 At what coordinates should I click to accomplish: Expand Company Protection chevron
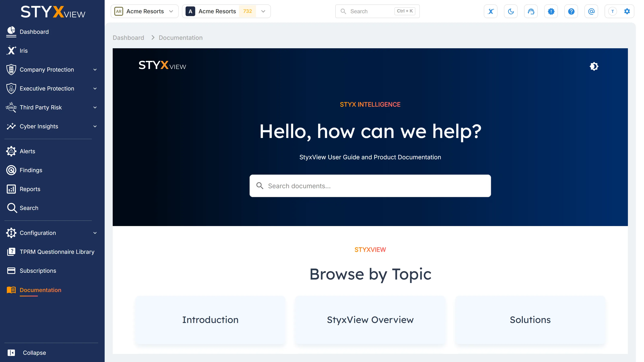point(95,70)
